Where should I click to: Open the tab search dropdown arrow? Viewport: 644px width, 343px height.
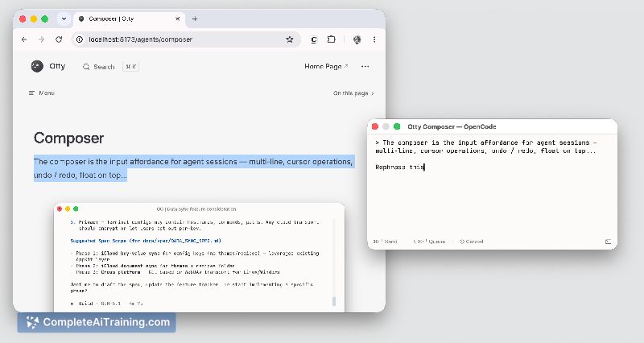(x=64, y=19)
